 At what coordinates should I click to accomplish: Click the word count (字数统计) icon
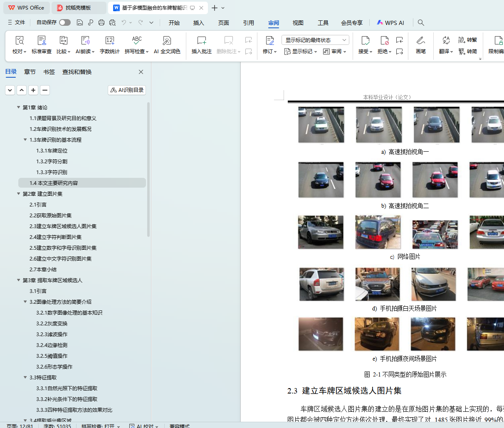pyautogui.click(x=109, y=41)
